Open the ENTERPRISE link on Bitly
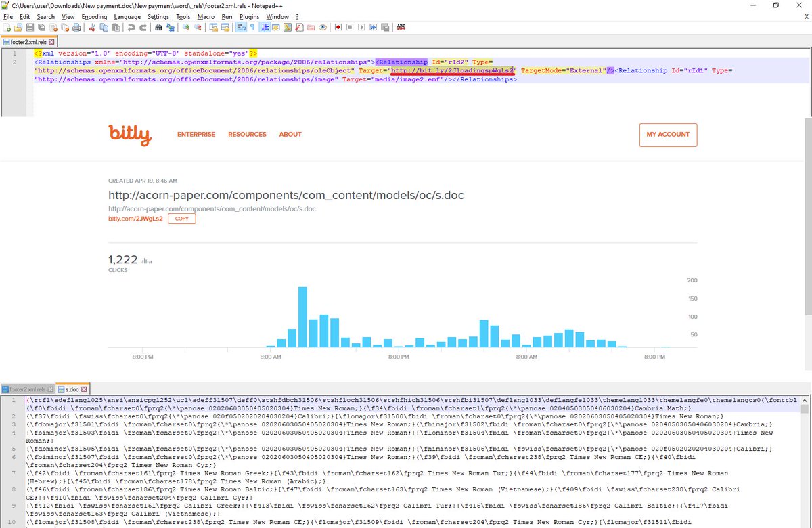This screenshot has width=812, height=528. click(196, 135)
